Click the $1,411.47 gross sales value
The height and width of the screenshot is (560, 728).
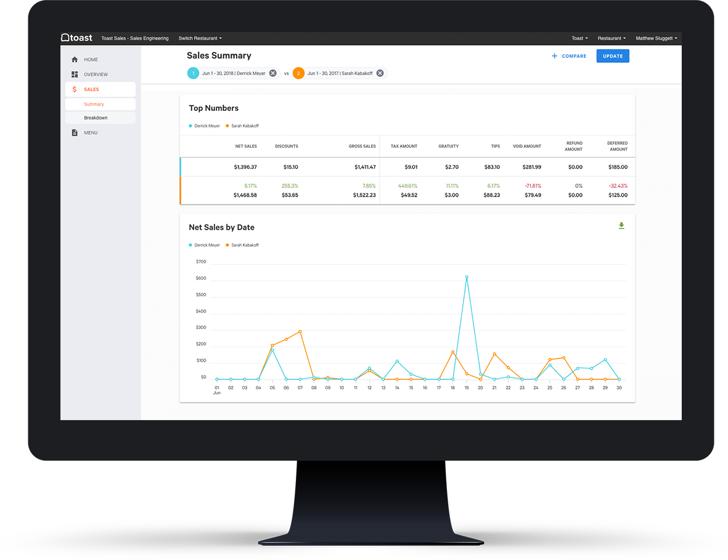[365, 167]
